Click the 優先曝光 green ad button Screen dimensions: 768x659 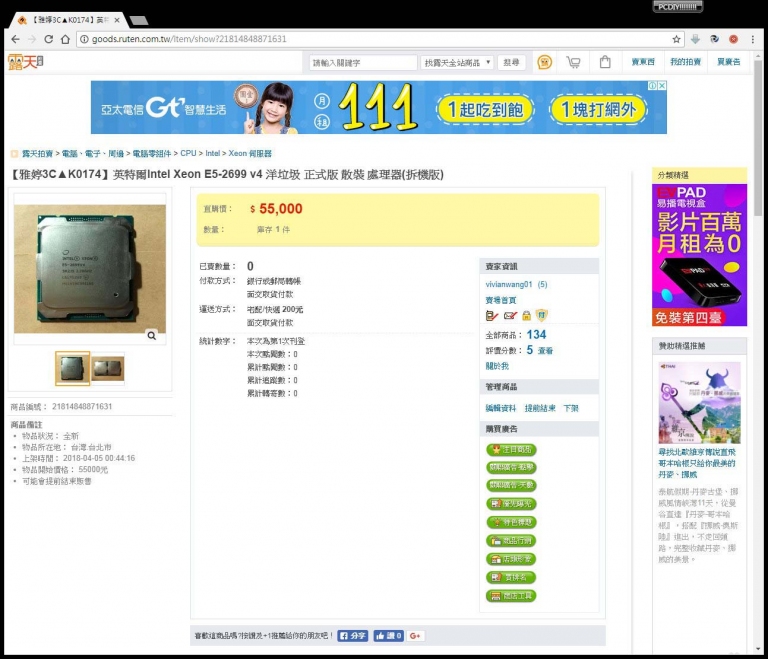pos(511,504)
